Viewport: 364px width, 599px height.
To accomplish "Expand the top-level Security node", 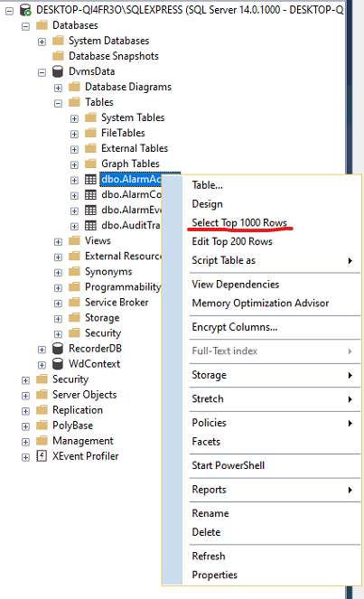I will pyautogui.click(x=25, y=380).
